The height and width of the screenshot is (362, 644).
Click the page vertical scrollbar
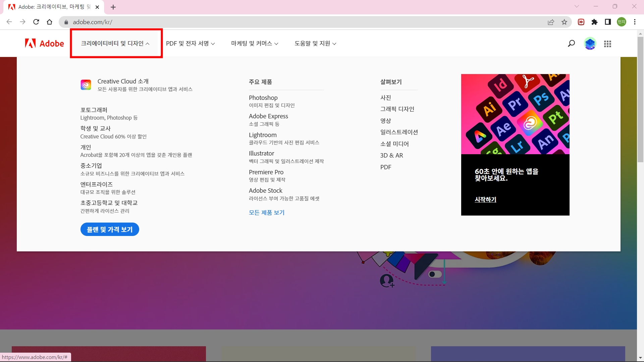click(640, 100)
